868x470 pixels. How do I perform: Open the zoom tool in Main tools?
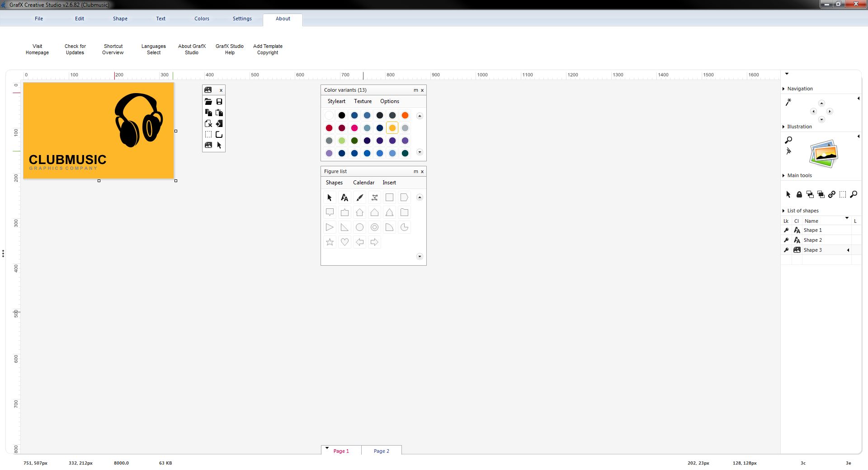[854, 194]
